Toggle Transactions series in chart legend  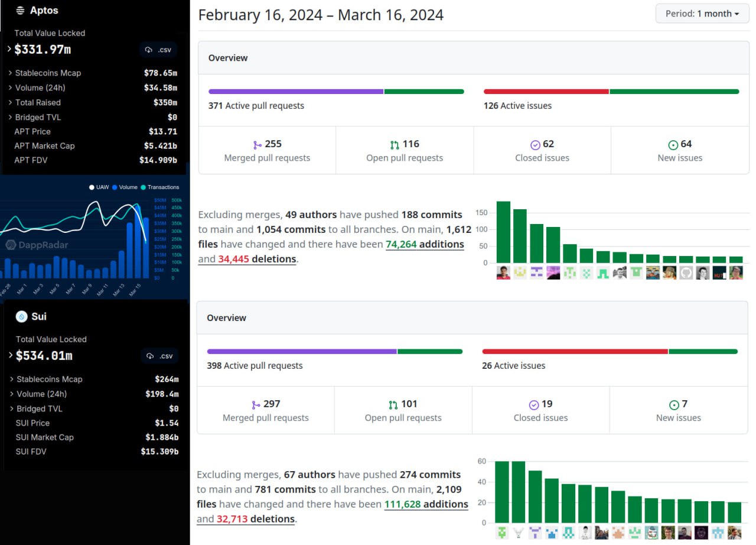(159, 187)
